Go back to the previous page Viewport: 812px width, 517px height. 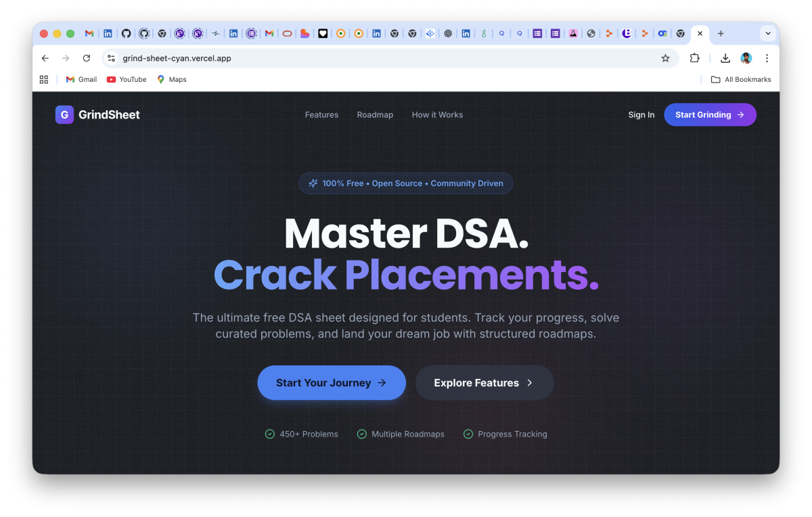point(45,58)
